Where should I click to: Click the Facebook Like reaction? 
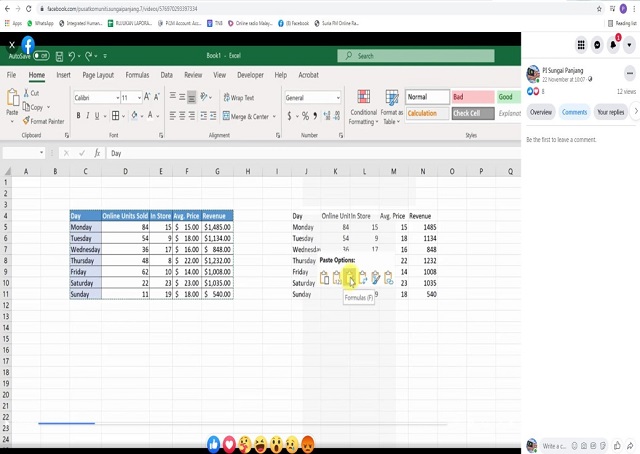pyautogui.click(x=213, y=444)
